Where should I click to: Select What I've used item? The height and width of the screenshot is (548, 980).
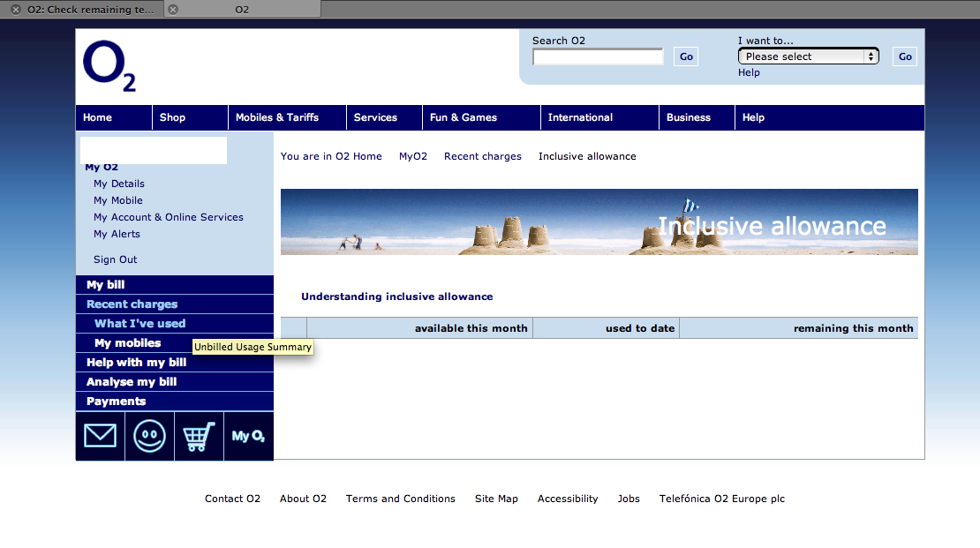[175, 324]
